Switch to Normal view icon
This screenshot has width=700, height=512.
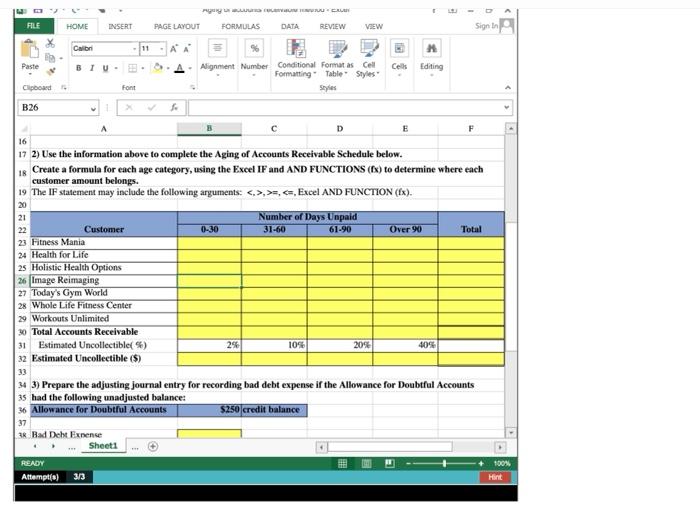[x=342, y=463]
